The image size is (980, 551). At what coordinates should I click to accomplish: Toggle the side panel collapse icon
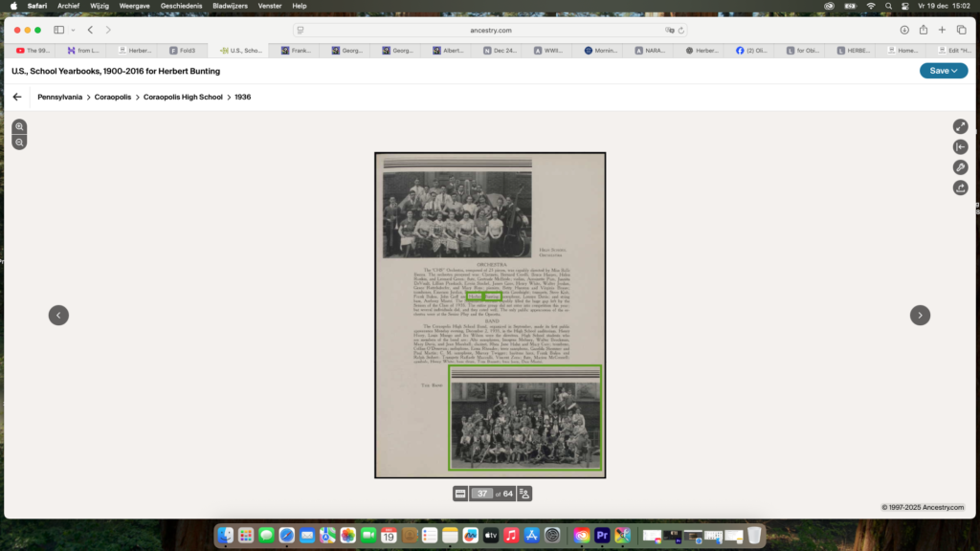[960, 147]
